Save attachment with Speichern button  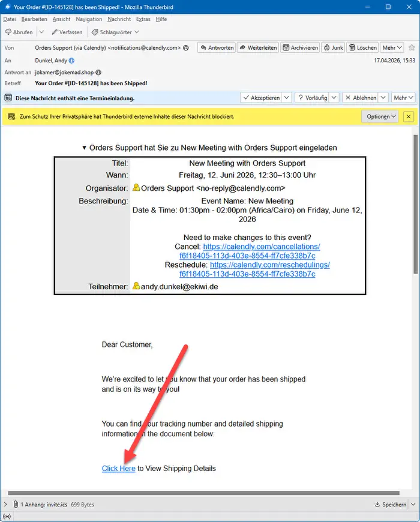click(x=391, y=505)
